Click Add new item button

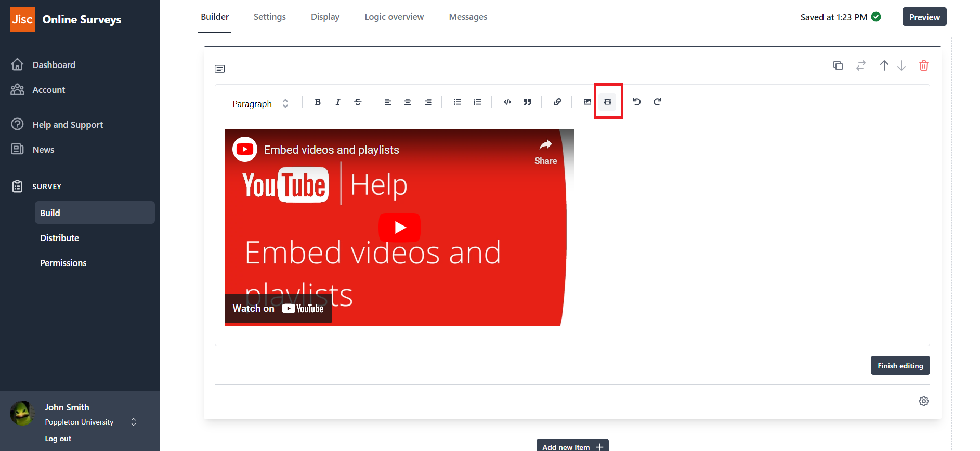coord(572,446)
